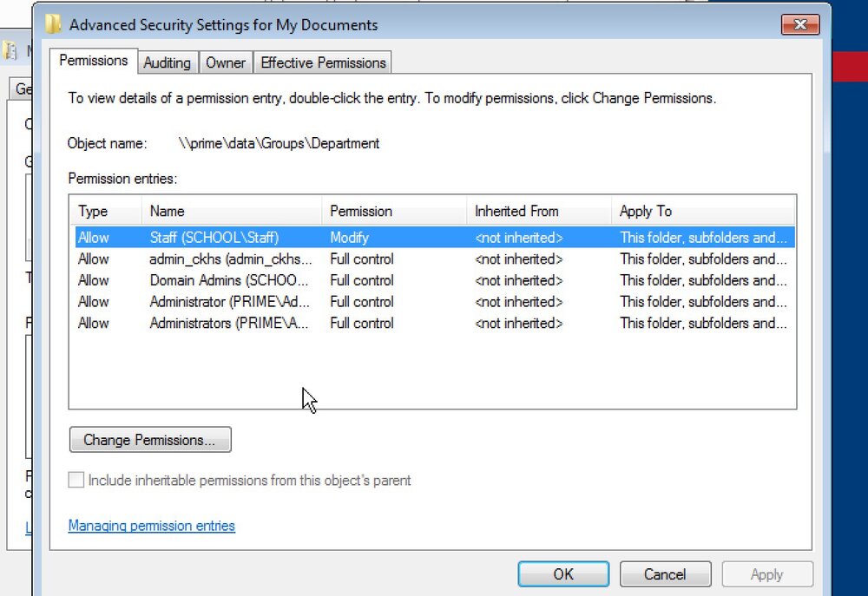This screenshot has height=596, width=868.
Task: Click the Apply To column header
Action: 702,211
